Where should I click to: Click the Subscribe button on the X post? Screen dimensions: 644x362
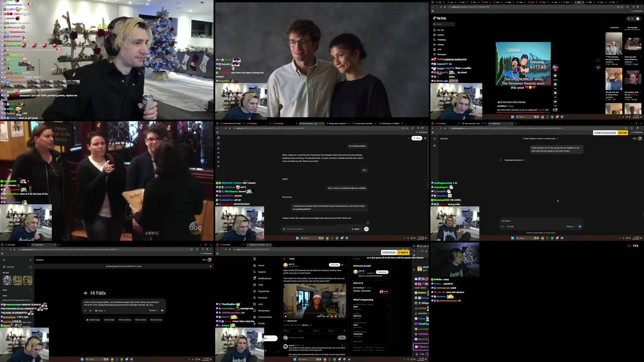pyautogui.click(x=334, y=265)
